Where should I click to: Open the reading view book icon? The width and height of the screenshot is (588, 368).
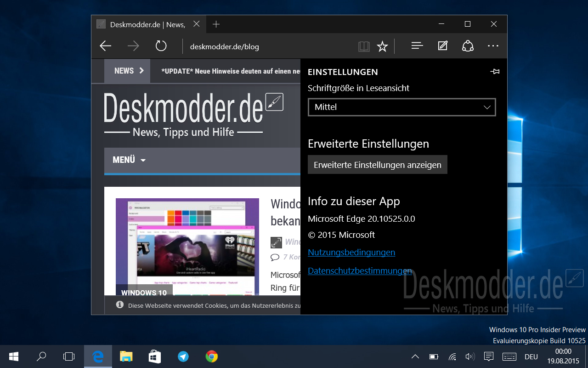click(x=364, y=46)
